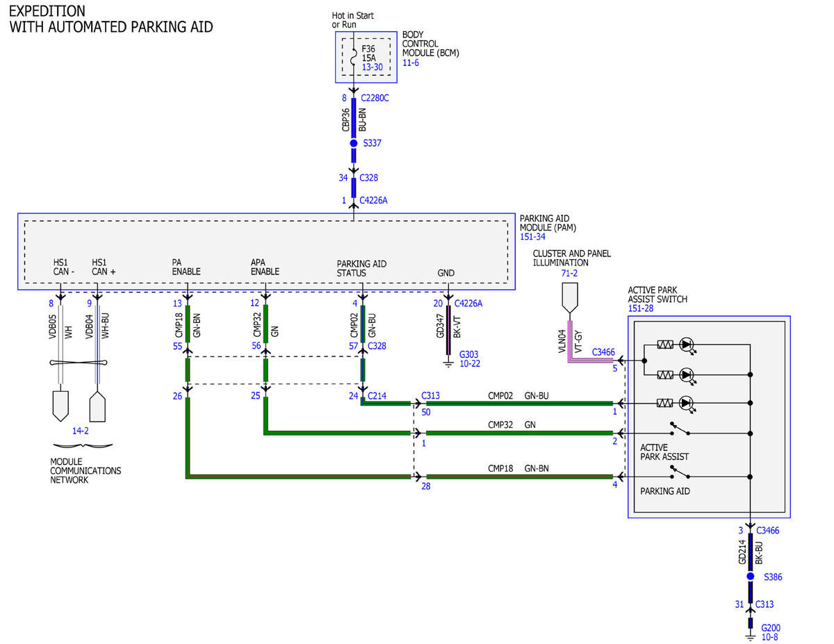834x644 pixels.
Task: Click the blue S337 splice dot
Action: click(x=354, y=143)
